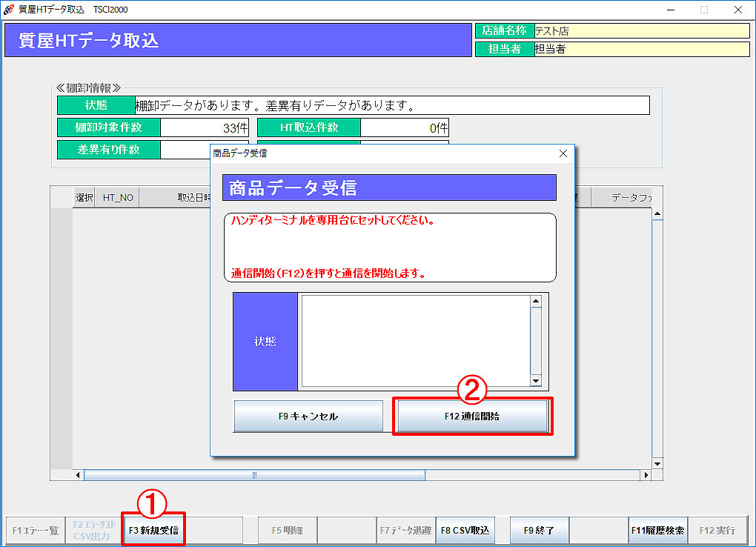Click main table horizontal scroll left arrow
The height and width of the screenshot is (547, 756).
pyautogui.click(x=78, y=475)
